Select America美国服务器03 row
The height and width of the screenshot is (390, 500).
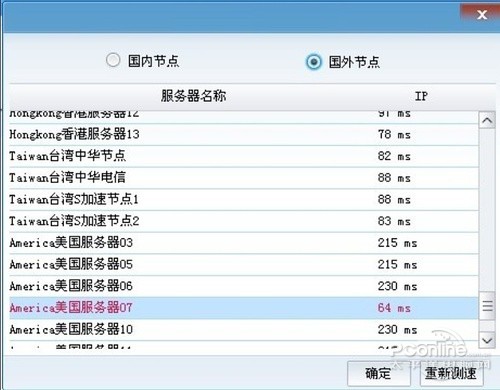[244, 243]
